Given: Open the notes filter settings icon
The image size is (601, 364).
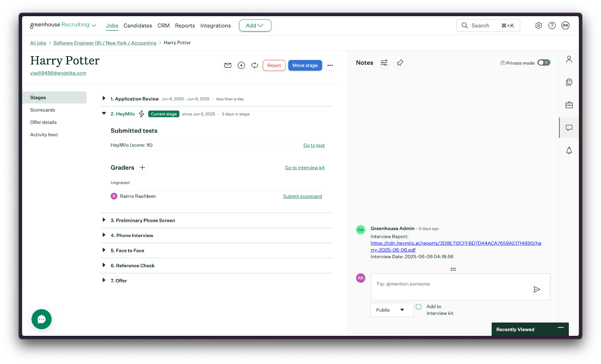Looking at the screenshot, I should tap(384, 63).
